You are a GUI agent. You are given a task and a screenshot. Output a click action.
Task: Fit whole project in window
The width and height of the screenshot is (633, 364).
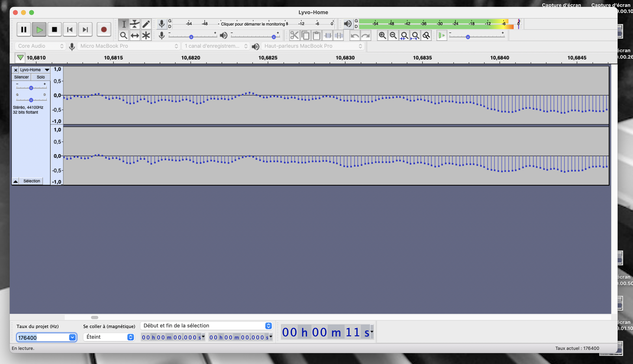click(x=415, y=36)
